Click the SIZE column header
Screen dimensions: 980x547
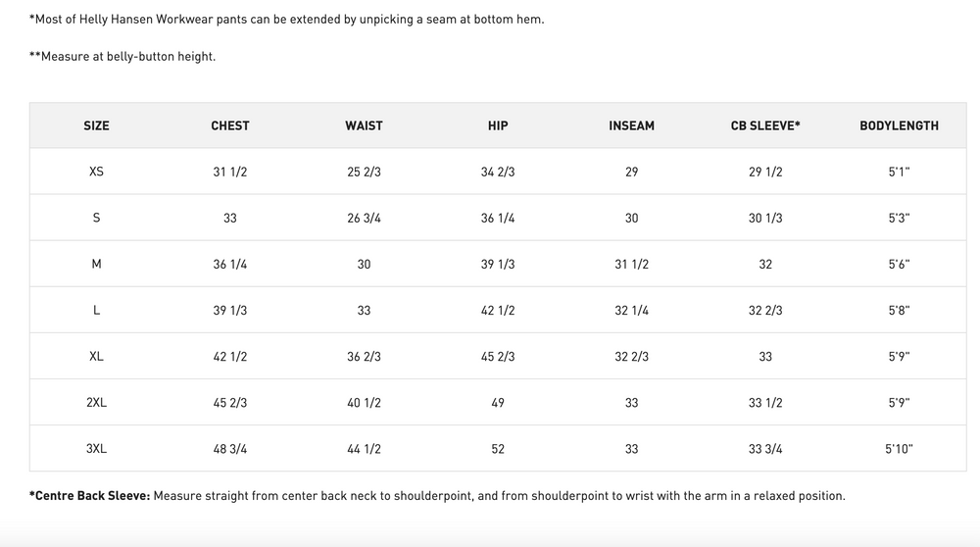coord(96,125)
